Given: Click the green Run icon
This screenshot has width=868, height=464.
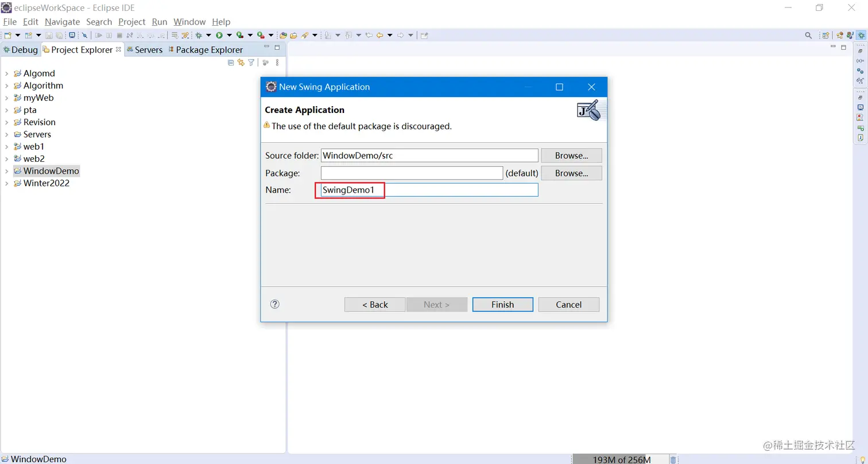Looking at the screenshot, I should [x=219, y=35].
